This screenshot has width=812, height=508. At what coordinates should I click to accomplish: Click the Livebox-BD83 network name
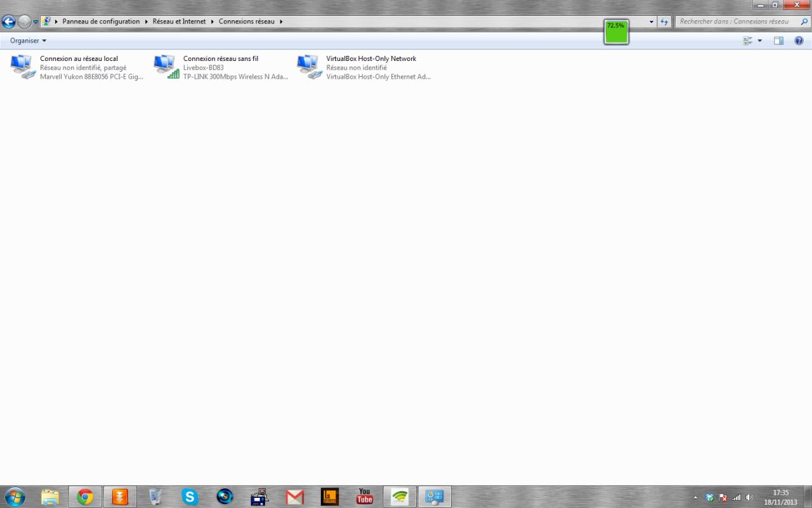[204, 68]
